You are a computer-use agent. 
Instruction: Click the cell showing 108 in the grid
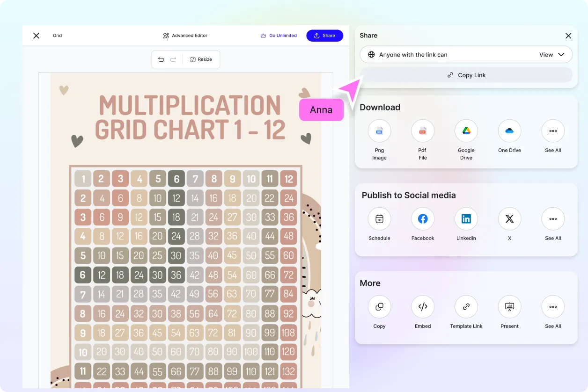288,333
